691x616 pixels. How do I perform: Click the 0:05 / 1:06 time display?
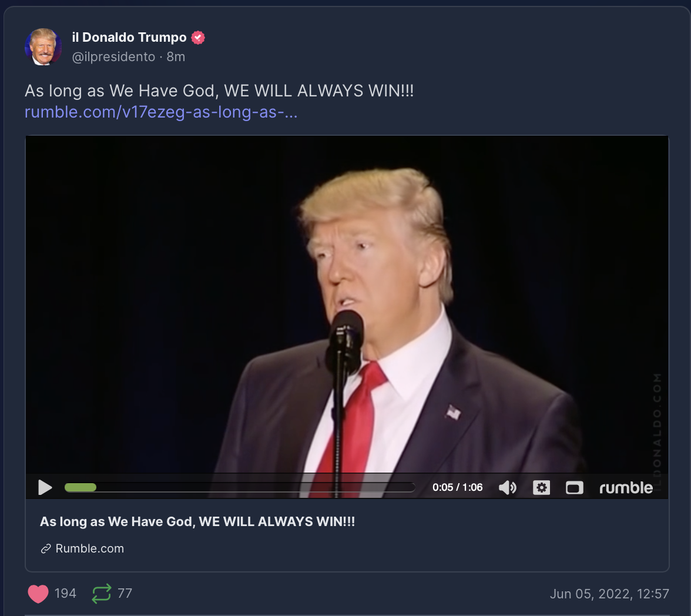click(x=457, y=487)
